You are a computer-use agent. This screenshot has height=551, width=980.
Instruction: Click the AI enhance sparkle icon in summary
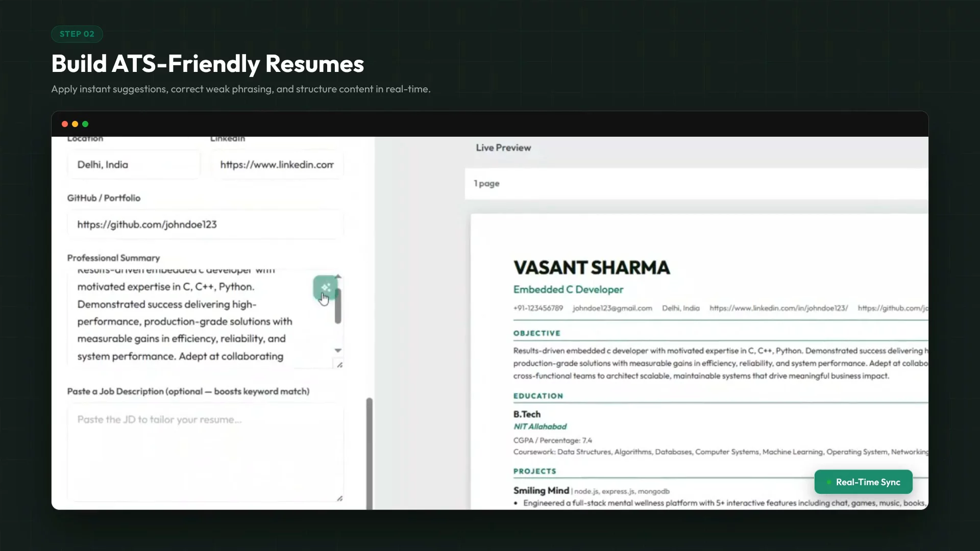(325, 288)
